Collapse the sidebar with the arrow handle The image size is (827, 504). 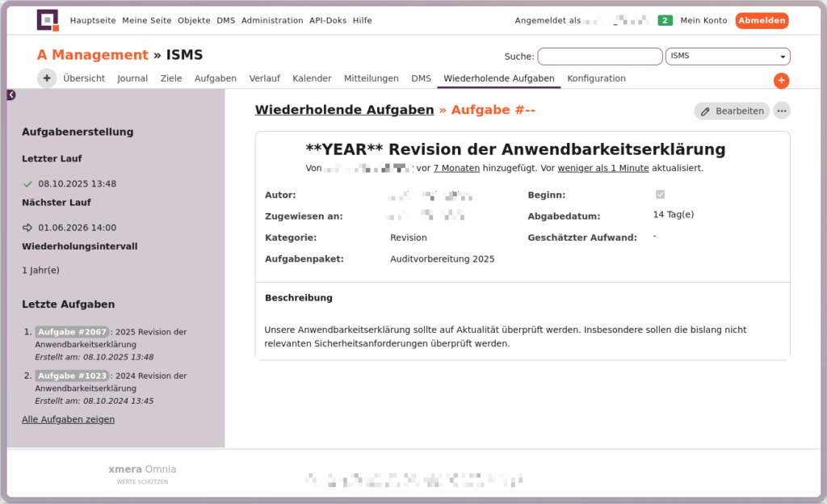tap(11, 95)
